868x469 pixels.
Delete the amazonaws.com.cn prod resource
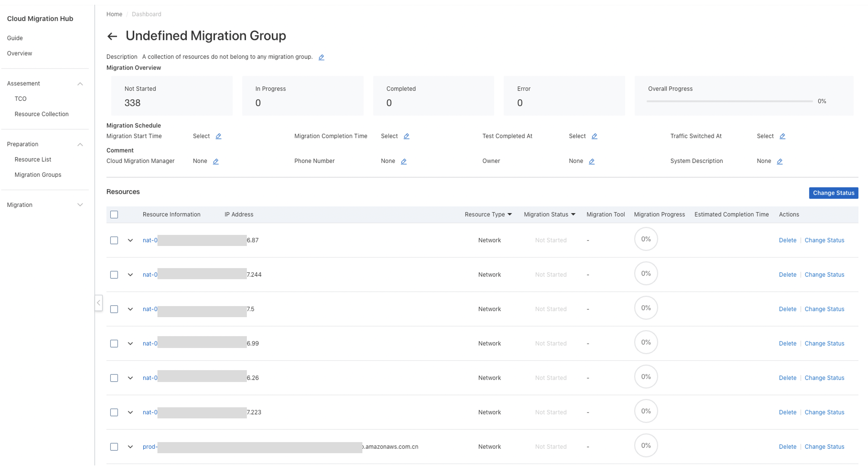coord(787,447)
